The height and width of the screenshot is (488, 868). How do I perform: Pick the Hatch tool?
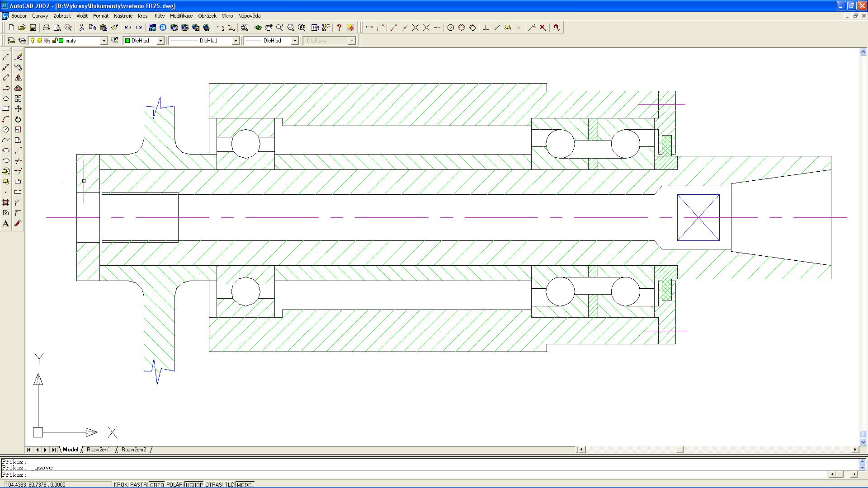(6, 202)
